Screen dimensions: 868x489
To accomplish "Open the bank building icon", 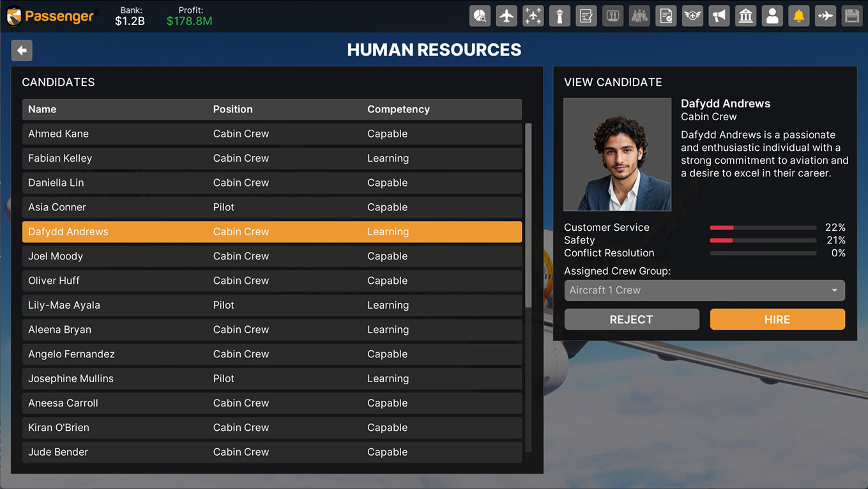I will pyautogui.click(x=745, y=16).
